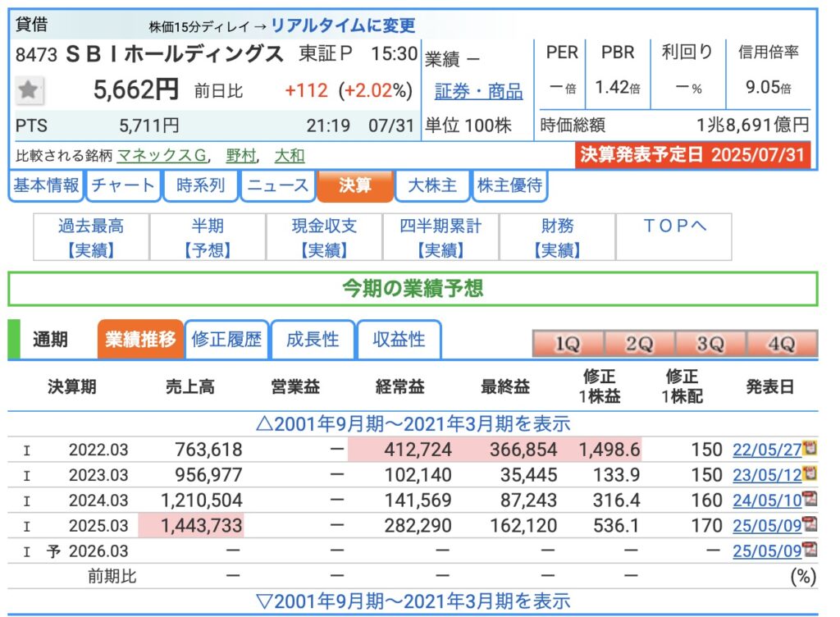Screen dimensions: 840x617
Task: Open PDF icon for 24/05/10 announcement
Action: (x=810, y=499)
